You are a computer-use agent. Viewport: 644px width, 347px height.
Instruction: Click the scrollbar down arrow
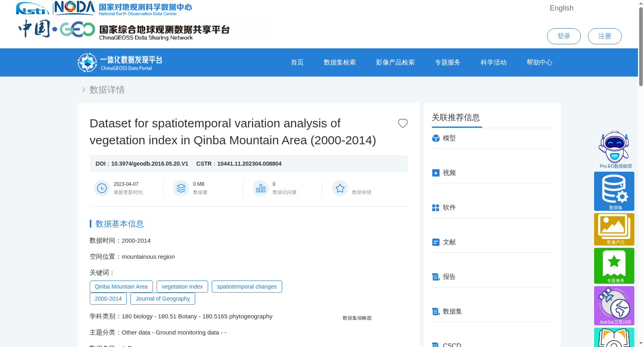pyautogui.click(x=641, y=343)
